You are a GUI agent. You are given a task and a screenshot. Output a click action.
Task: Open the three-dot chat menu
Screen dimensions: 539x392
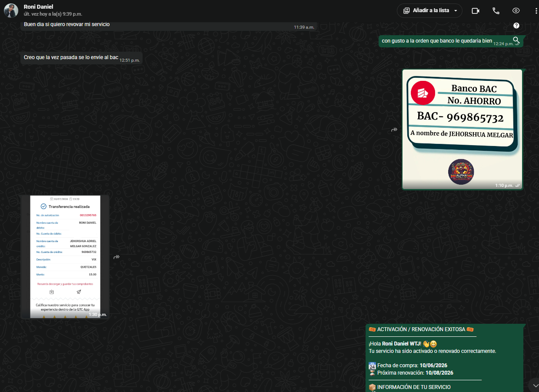pyautogui.click(x=536, y=11)
